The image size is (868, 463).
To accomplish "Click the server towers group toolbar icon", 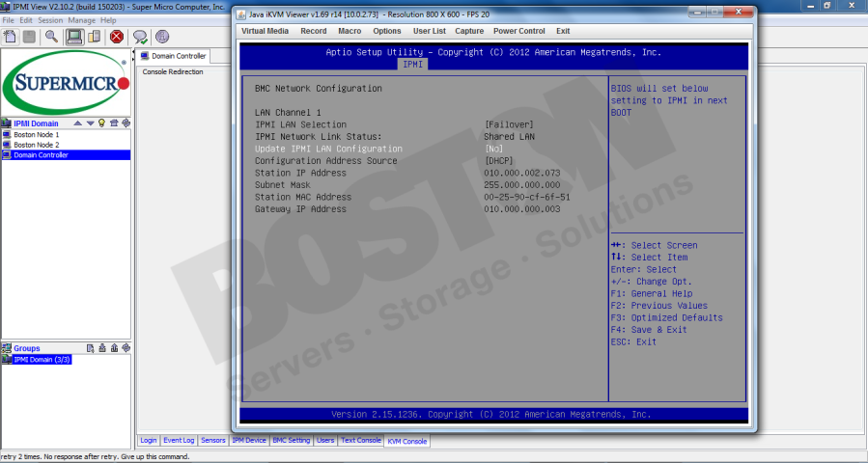I will pyautogui.click(x=94, y=37).
